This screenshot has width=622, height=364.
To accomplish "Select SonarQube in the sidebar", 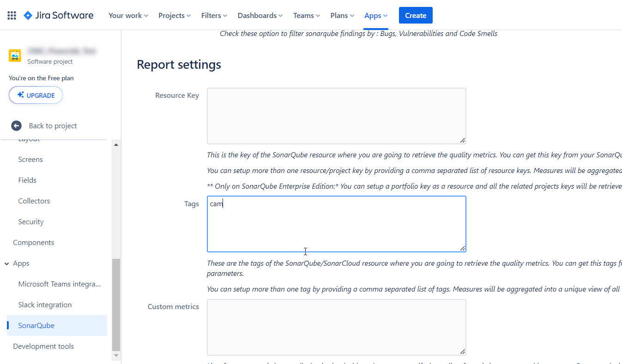I will [57, 325].
